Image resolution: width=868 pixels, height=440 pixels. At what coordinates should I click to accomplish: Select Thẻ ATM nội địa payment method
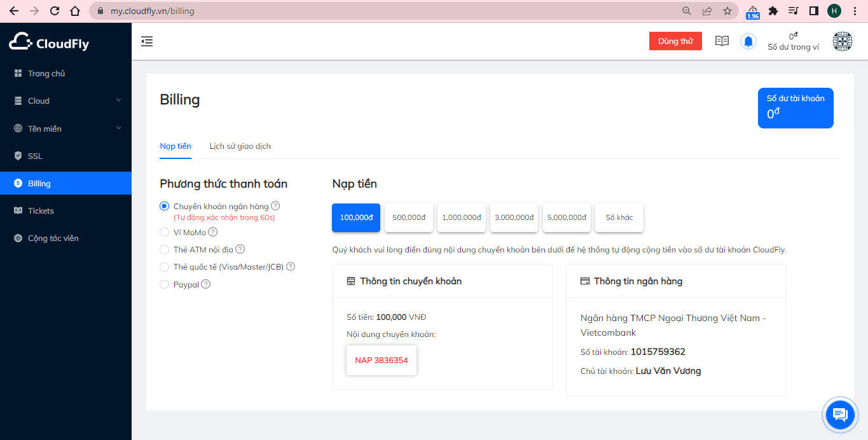(164, 249)
